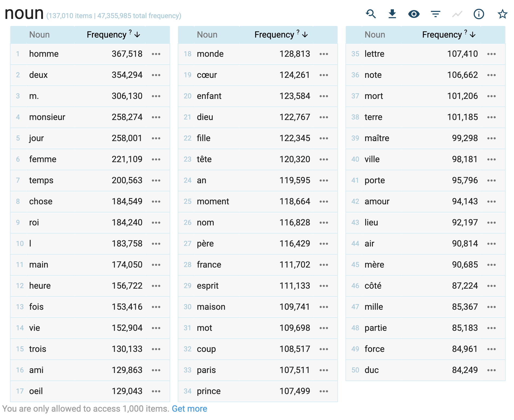This screenshot has height=420, width=514.
Task: Open the three-dot menu for france
Action: [x=324, y=265]
